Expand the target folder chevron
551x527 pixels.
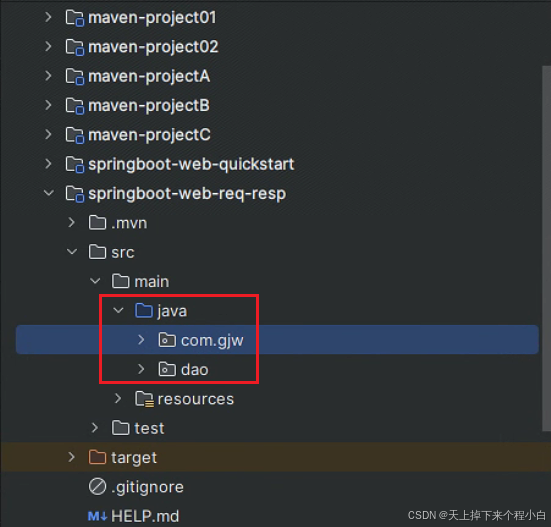[72, 457]
